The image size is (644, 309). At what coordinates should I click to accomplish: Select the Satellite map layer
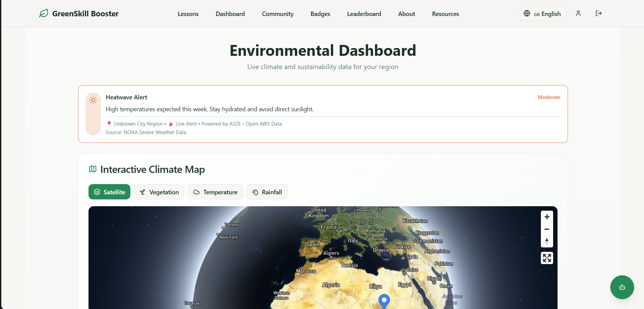(x=109, y=192)
